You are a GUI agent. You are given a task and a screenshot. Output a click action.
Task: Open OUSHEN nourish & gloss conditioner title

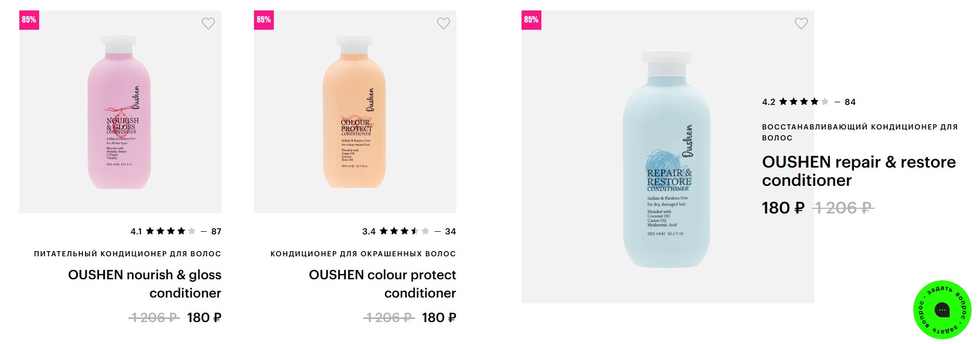click(144, 283)
